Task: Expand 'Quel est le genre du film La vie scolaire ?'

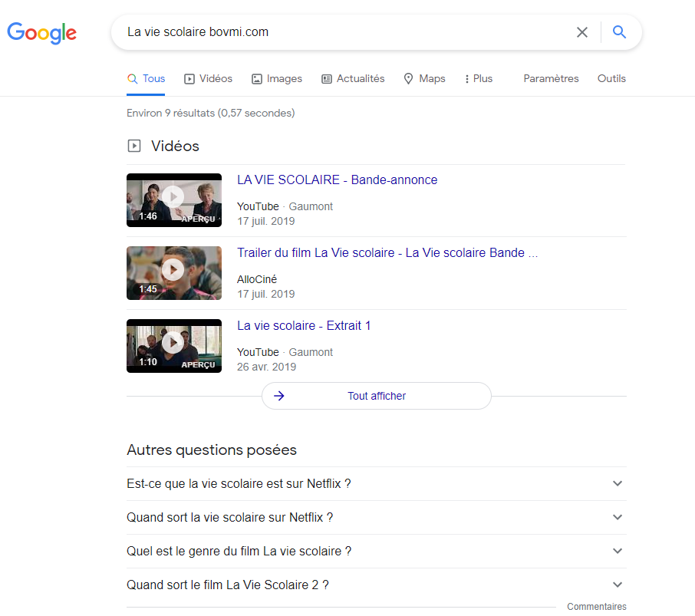Action: pos(377,551)
